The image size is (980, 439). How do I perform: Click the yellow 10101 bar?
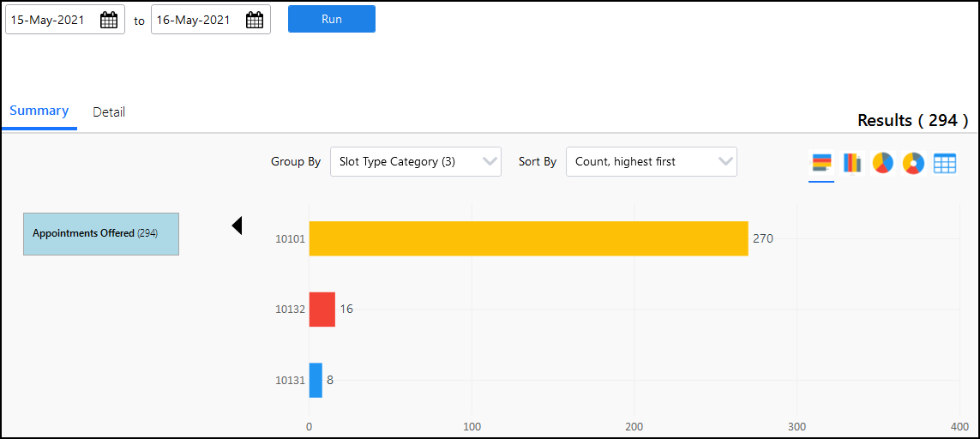point(528,238)
